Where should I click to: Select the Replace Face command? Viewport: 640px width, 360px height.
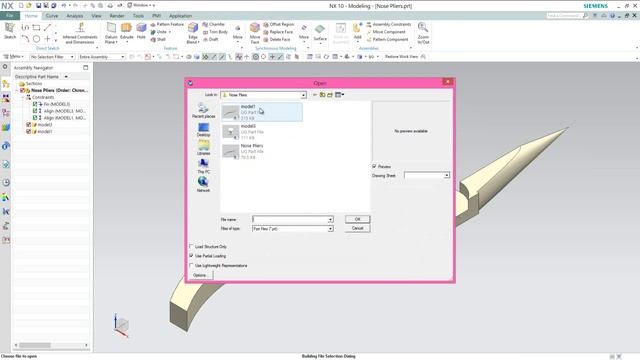click(x=278, y=32)
